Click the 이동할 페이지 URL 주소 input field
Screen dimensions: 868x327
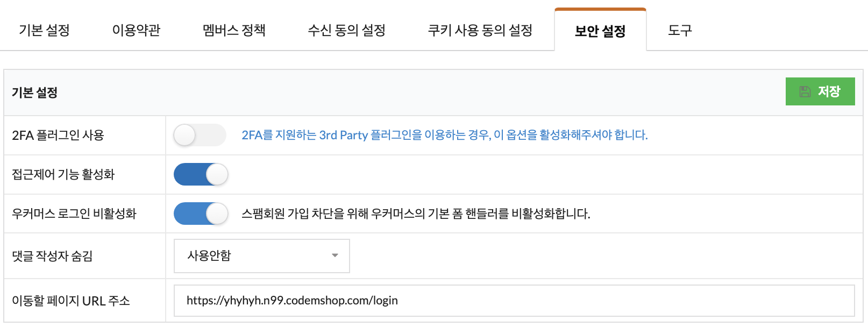(514, 301)
